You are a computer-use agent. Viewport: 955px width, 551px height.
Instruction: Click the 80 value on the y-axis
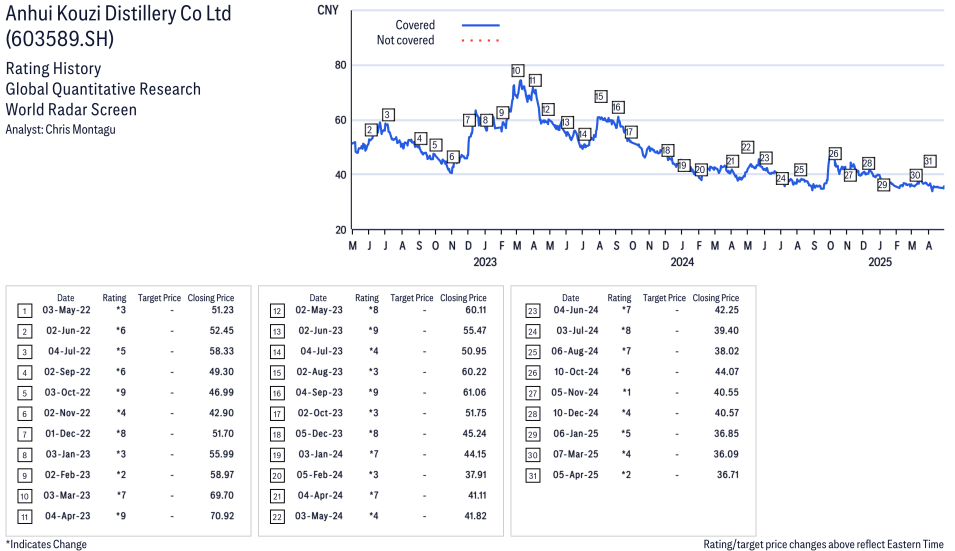point(340,65)
